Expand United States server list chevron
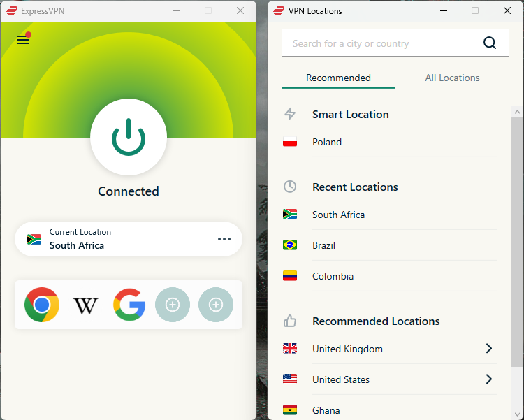 pyautogui.click(x=489, y=379)
